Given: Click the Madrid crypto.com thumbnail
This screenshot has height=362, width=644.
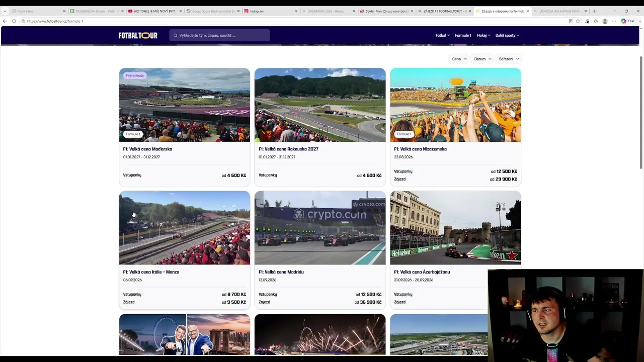Looking at the screenshot, I should tap(320, 228).
